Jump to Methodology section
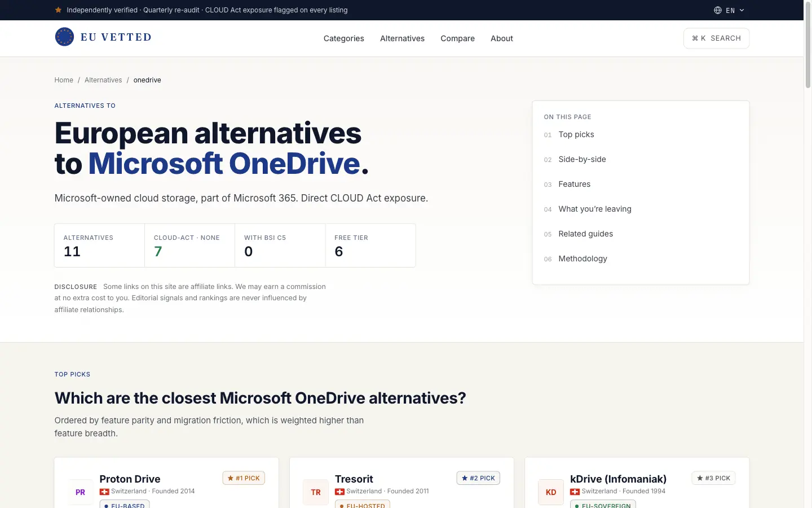 [x=583, y=259]
